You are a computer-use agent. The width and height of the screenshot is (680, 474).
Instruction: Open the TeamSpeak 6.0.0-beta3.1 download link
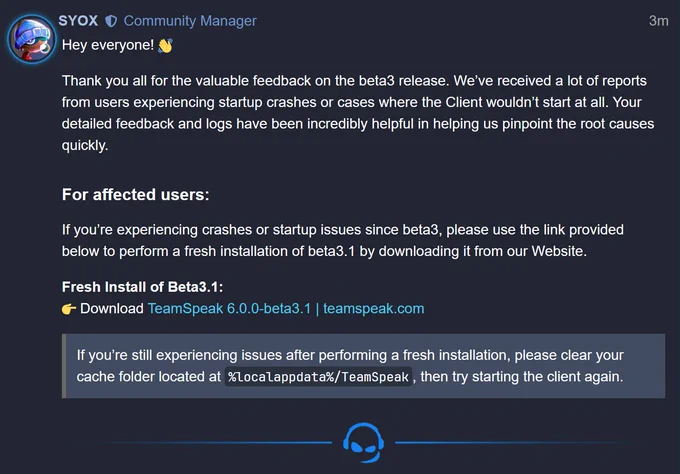click(x=286, y=308)
